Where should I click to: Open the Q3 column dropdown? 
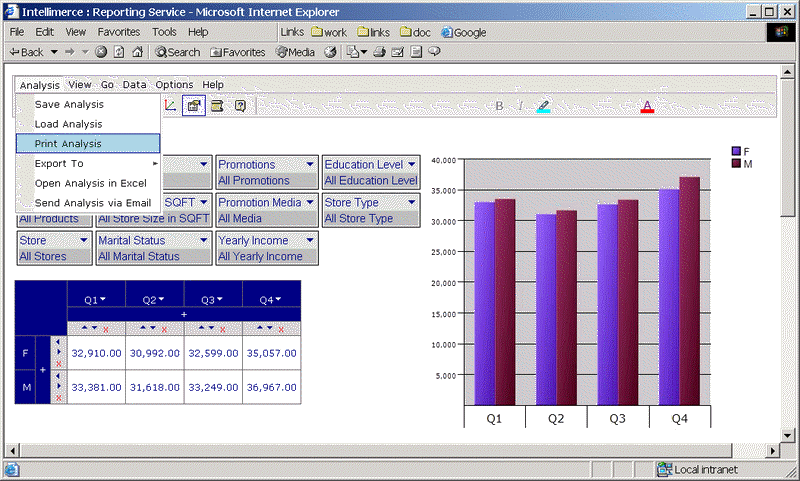click(219, 299)
